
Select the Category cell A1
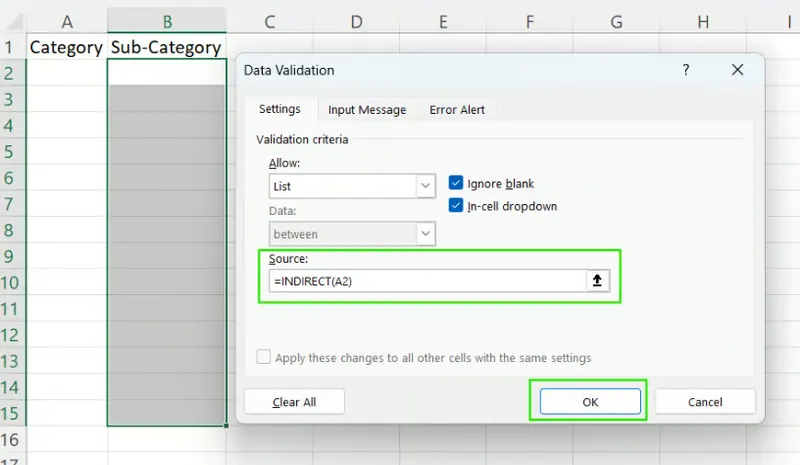(x=66, y=47)
